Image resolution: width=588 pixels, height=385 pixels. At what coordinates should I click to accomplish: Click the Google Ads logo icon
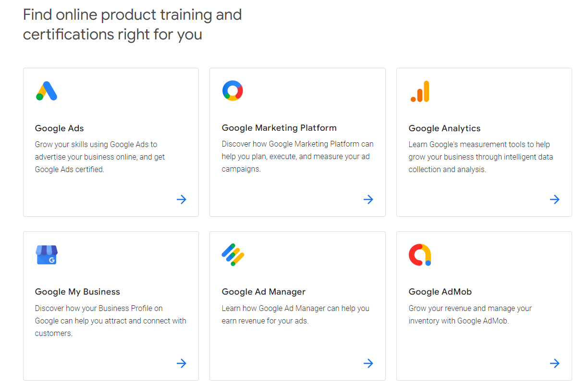(47, 91)
